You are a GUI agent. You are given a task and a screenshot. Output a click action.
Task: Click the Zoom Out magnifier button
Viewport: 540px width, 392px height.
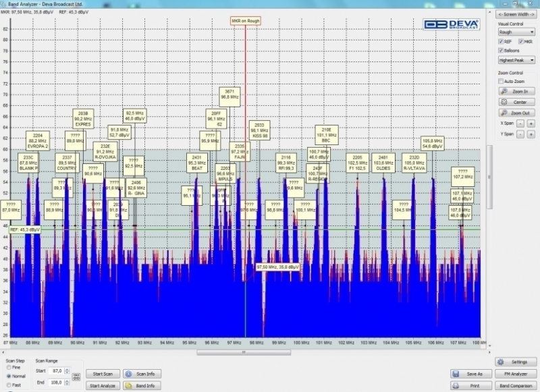pyautogui.click(x=516, y=113)
